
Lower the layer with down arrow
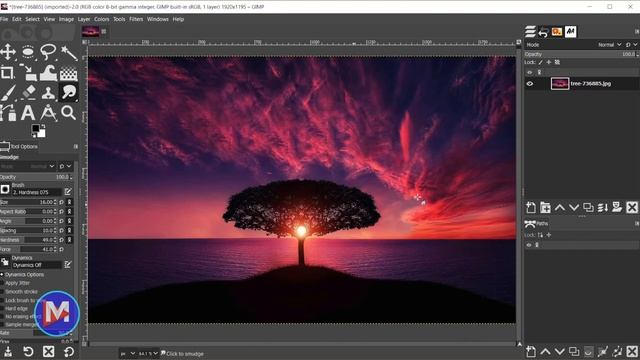574,207
